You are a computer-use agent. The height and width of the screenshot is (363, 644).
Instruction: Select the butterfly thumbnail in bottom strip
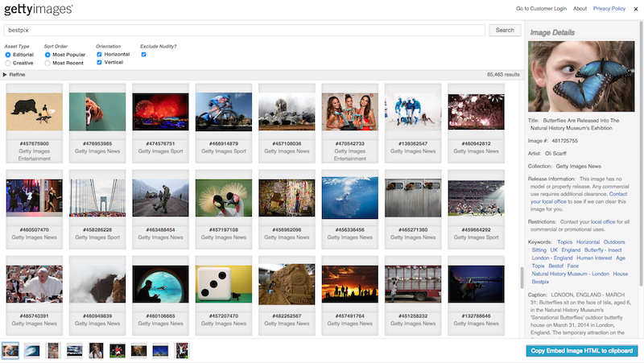[10, 350]
